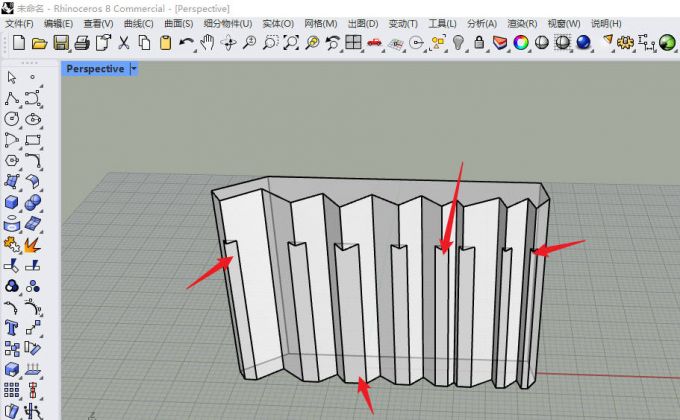Screen dimensions: 680x420
Task: Click the padlock lock objects icon
Action: (479, 43)
